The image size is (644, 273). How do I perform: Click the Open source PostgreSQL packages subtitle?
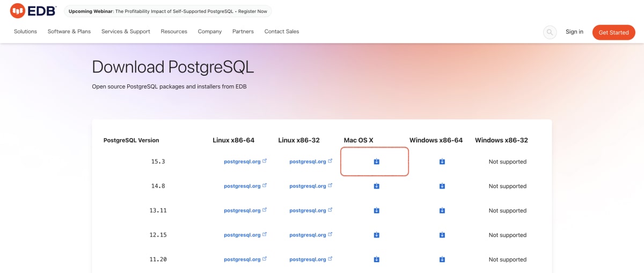[x=169, y=86]
